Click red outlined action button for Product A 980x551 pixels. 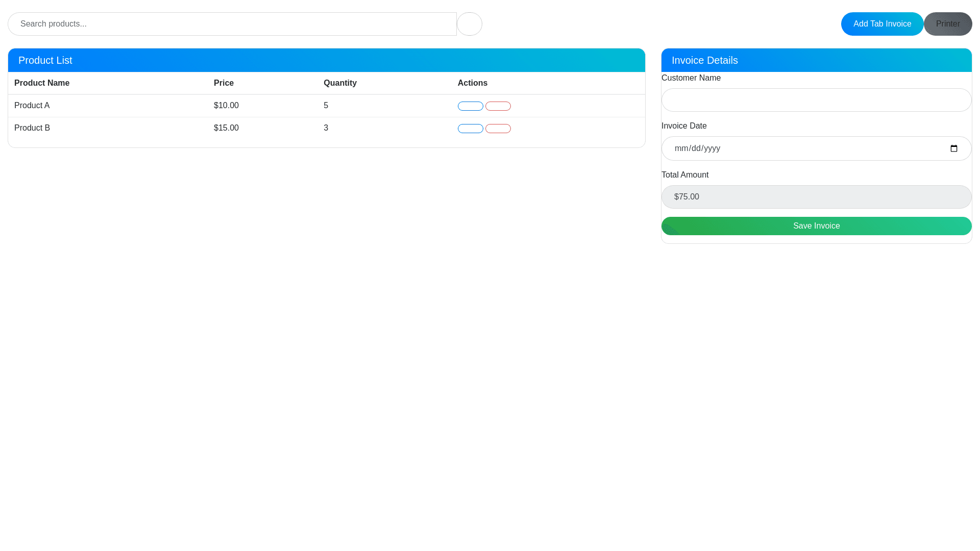click(498, 106)
